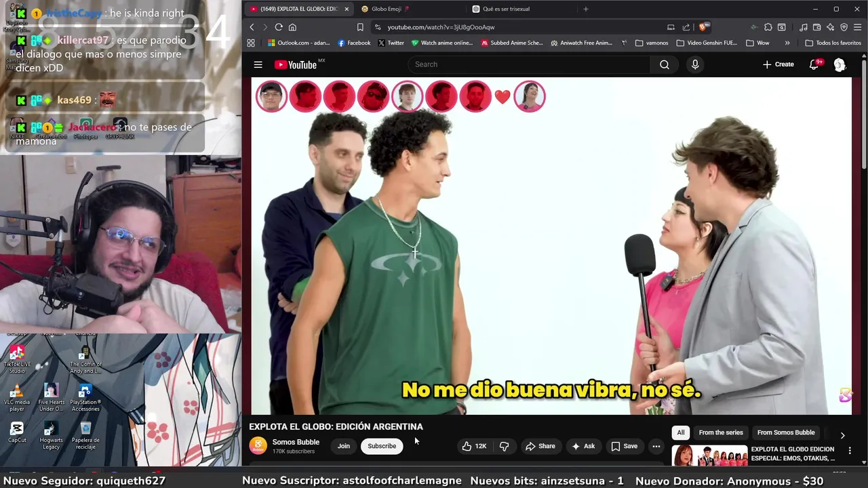Select the From the series chip
868x488 pixels.
tap(721, 432)
